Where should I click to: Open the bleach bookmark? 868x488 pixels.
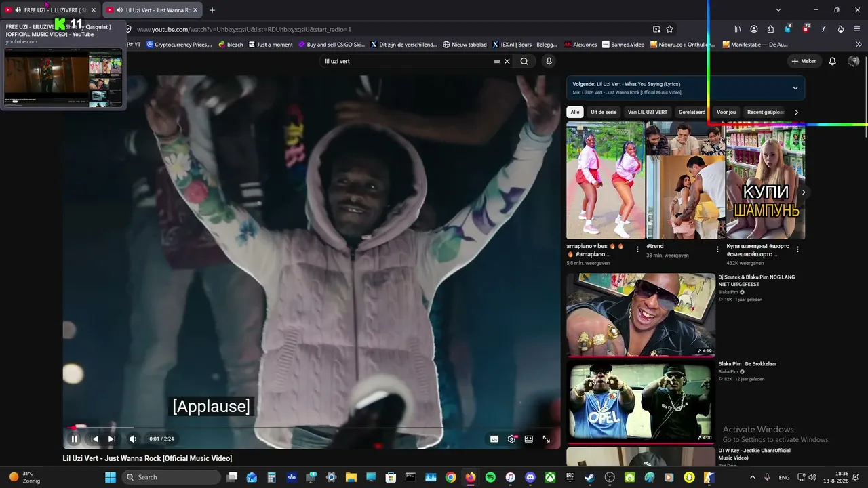tap(231, 45)
